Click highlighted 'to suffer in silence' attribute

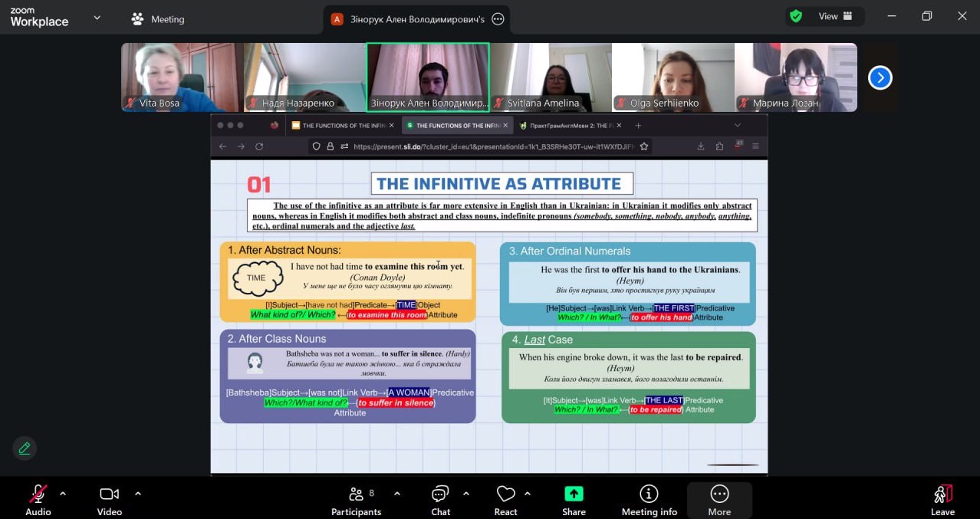tap(396, 402)
